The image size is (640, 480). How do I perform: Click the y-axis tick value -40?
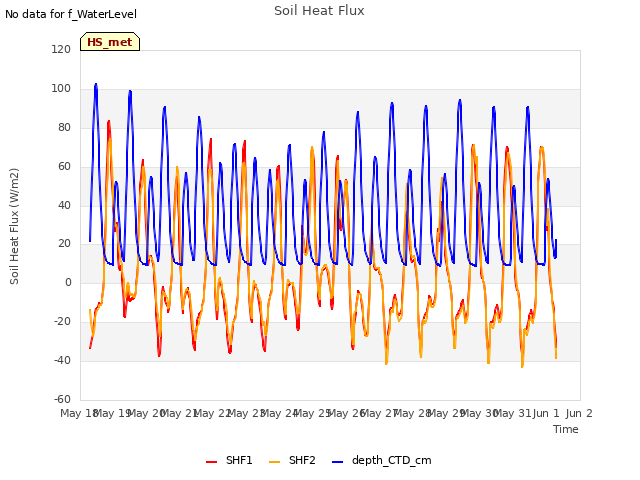62,360
